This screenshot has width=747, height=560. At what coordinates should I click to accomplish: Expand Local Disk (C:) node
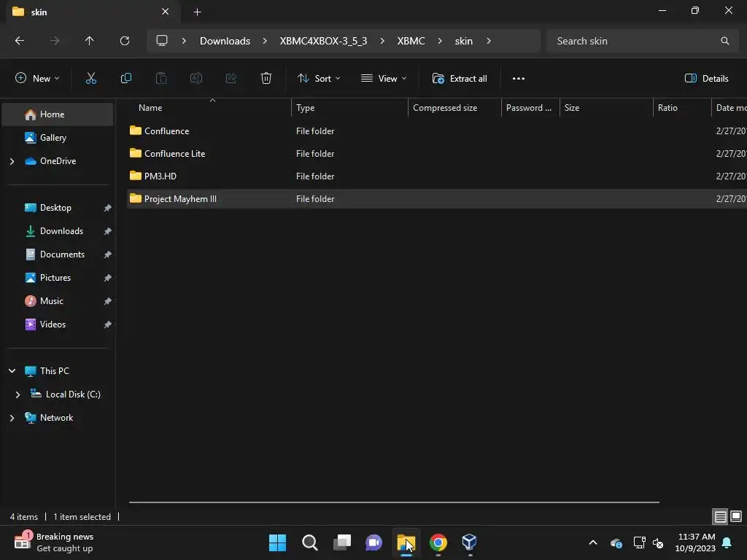click(x=18, y=394)
